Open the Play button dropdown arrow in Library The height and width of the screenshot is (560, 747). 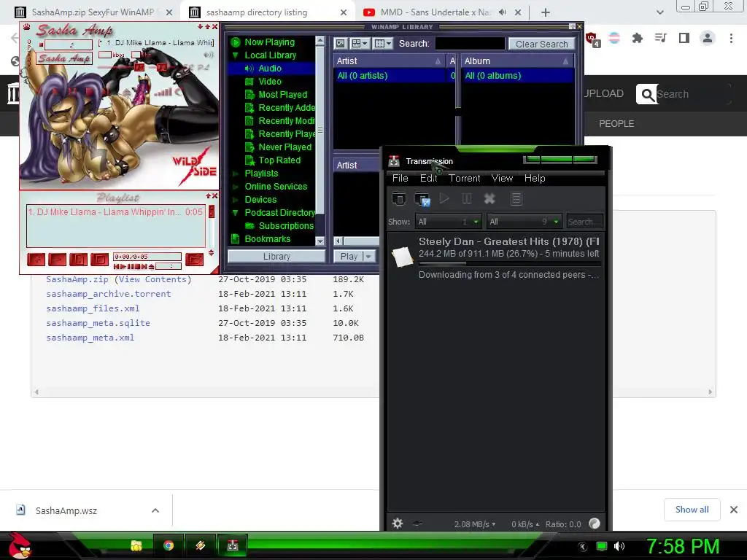[x=368, y=257]
